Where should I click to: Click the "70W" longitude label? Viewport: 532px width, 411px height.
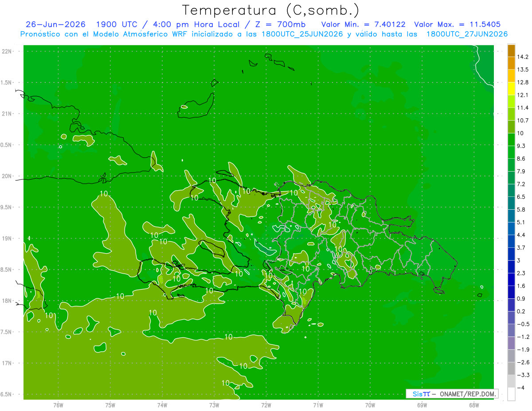[x=370, y=405]
